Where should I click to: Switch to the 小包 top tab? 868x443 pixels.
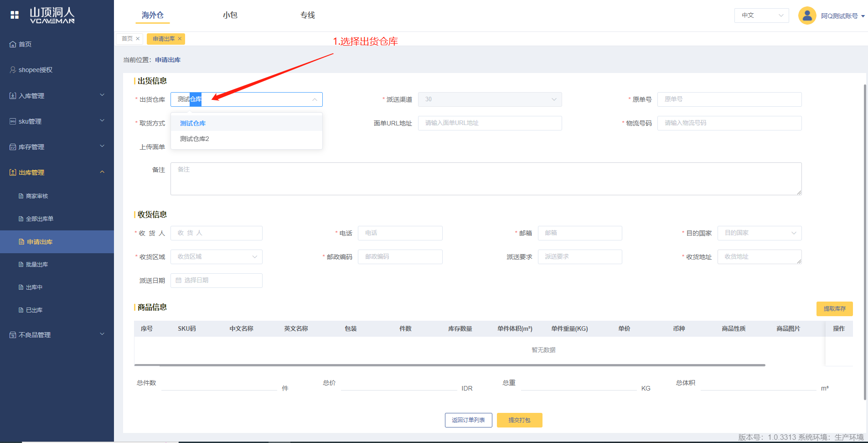coord(230,15)
